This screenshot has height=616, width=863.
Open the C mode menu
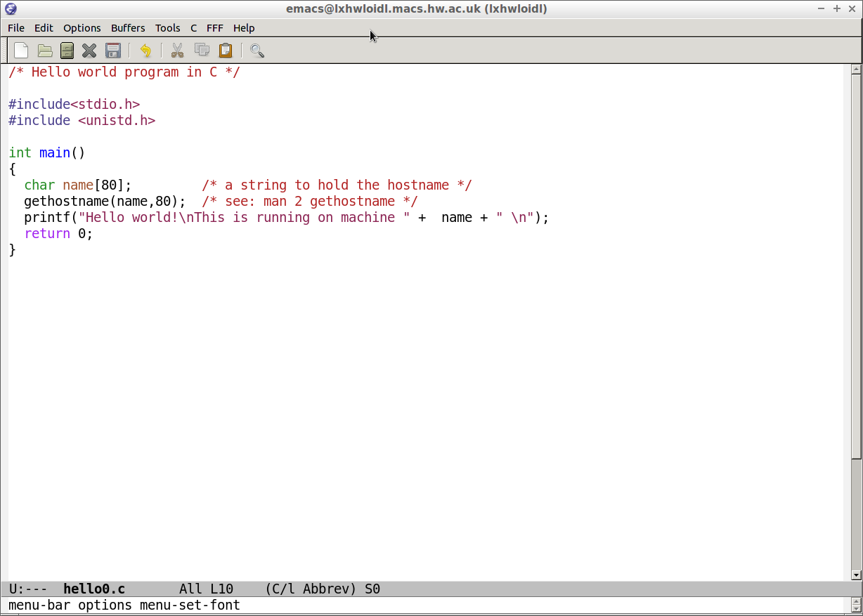tap(193, 28)
